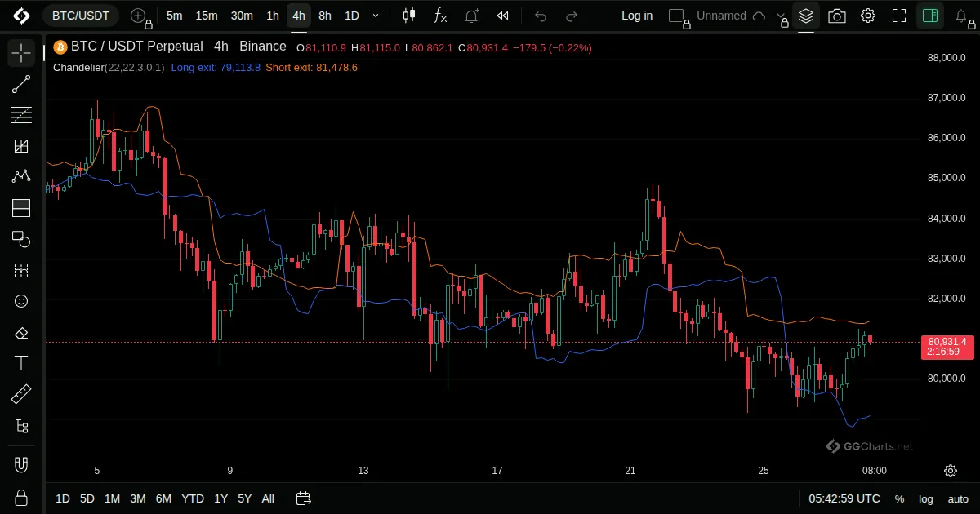Click the current price label 80,931.4
The image size is (980, 514).
[x=947, y=341]
